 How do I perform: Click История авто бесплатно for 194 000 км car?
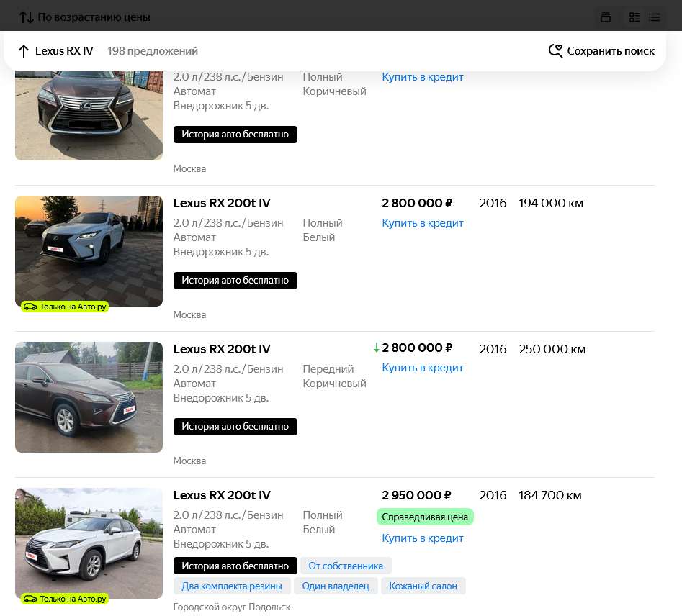tap(235, 281)
